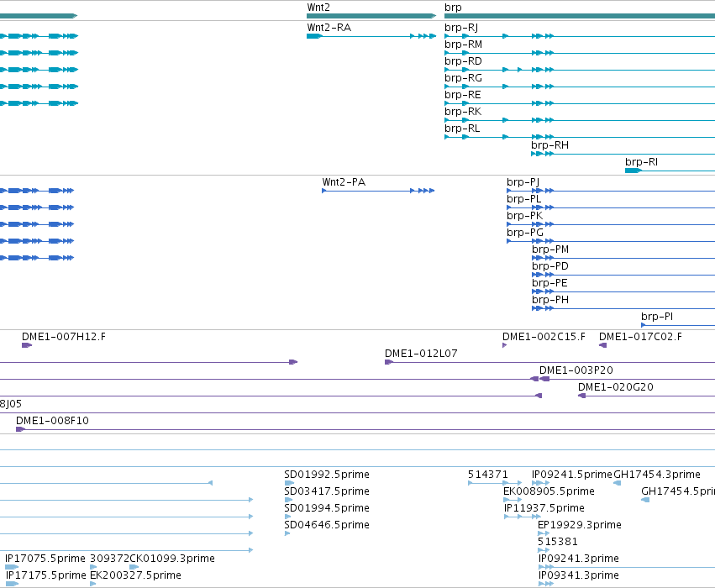Select the brp-RM transcript label
The width and height of the screenshot is (715, 588).
coord(463,45)
